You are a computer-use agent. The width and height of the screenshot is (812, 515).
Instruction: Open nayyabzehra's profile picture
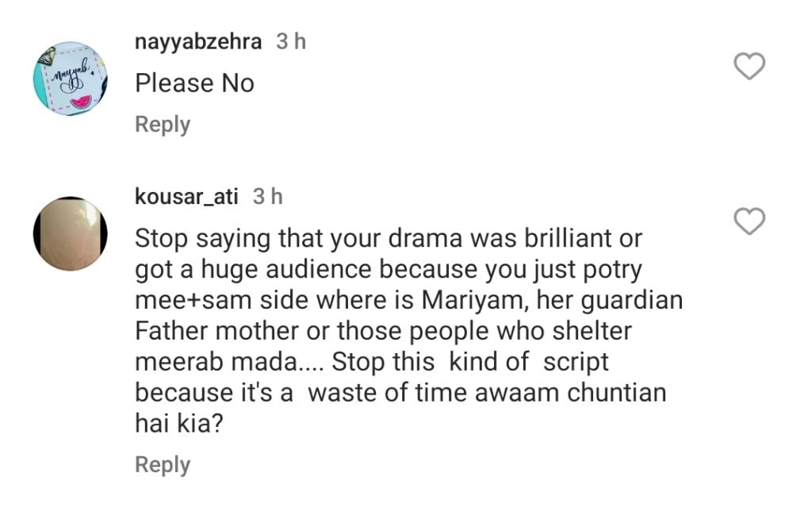pos(70,79)
